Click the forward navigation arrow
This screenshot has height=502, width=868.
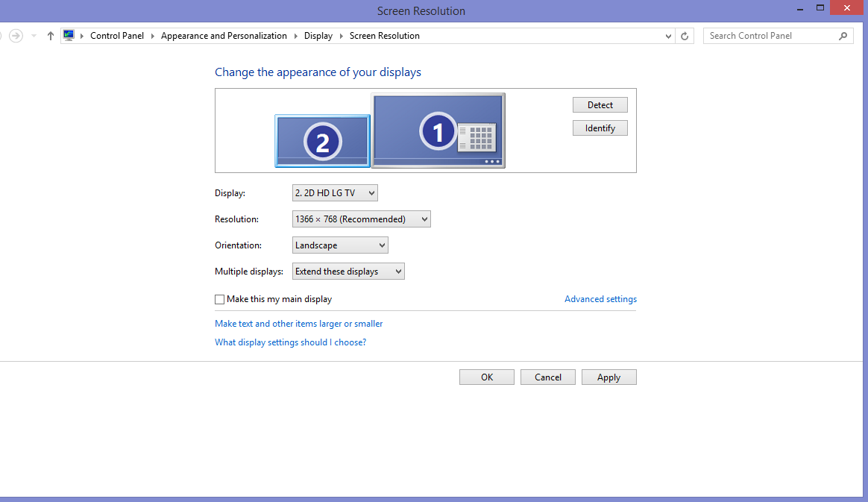tap(16, 35)
